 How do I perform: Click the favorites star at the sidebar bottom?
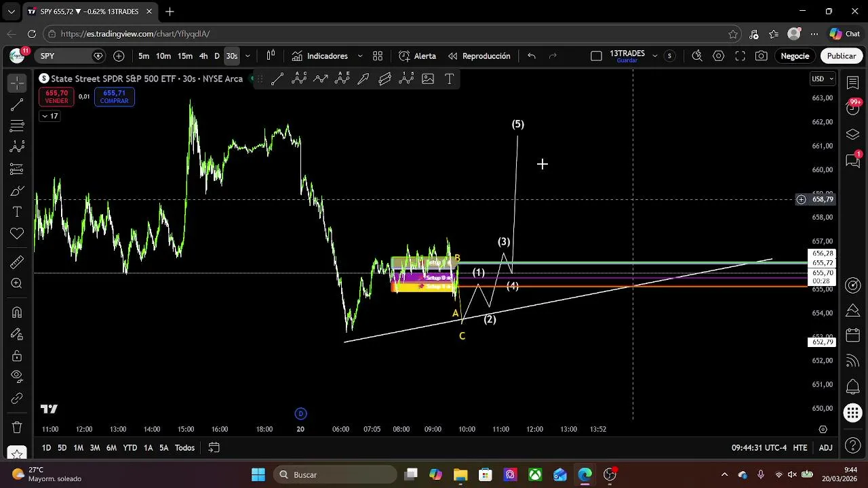click(x=17, y=453)
